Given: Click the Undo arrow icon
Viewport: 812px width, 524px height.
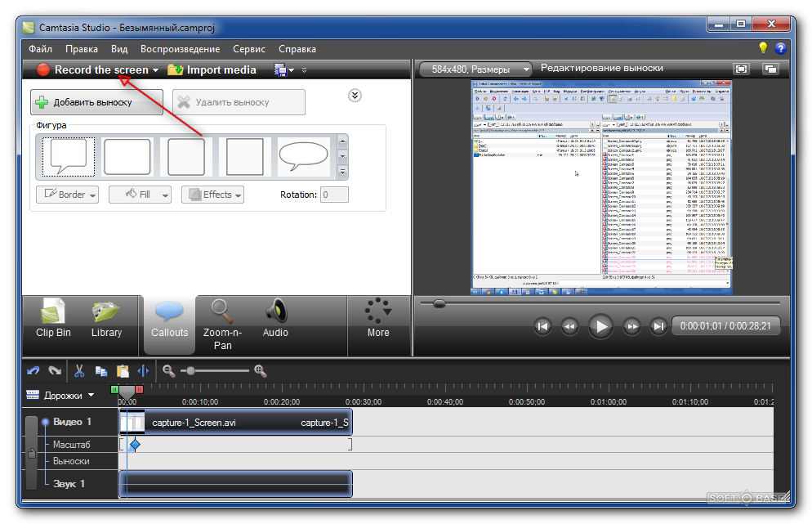Looking at the screenshot, I should [33, 370].
